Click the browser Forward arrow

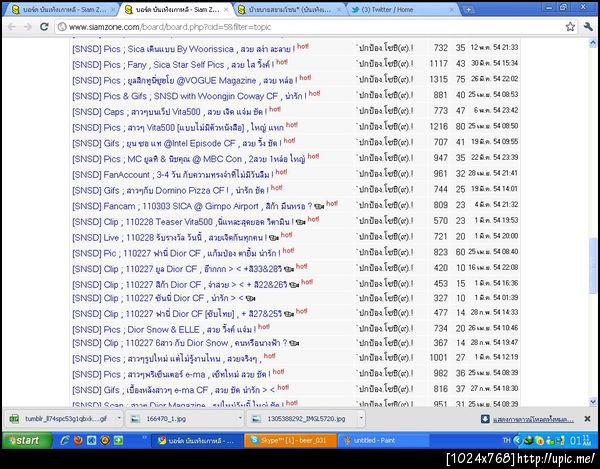pyautogui.click(x=28, y=27)
